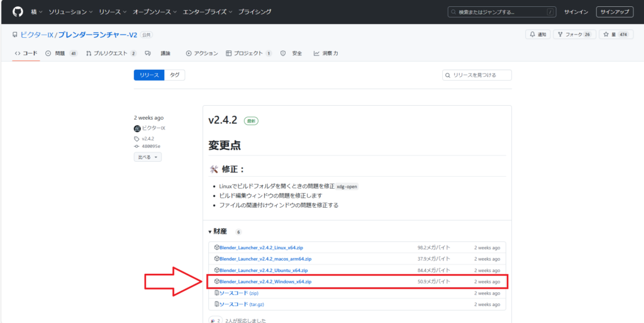Image resolution: width=644 pixels, height=323 pixels.
Task: Switch to the プロジェクト tab
Action: tap(248, 53)
